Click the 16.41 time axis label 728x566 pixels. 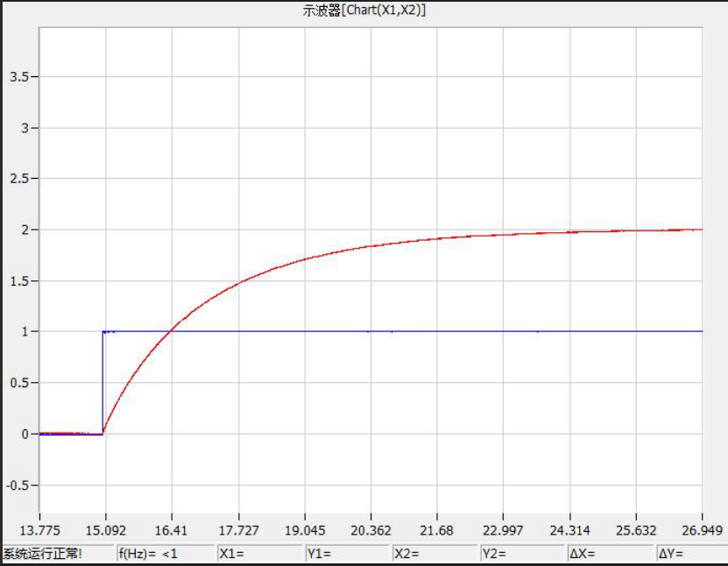coord(172,530)
